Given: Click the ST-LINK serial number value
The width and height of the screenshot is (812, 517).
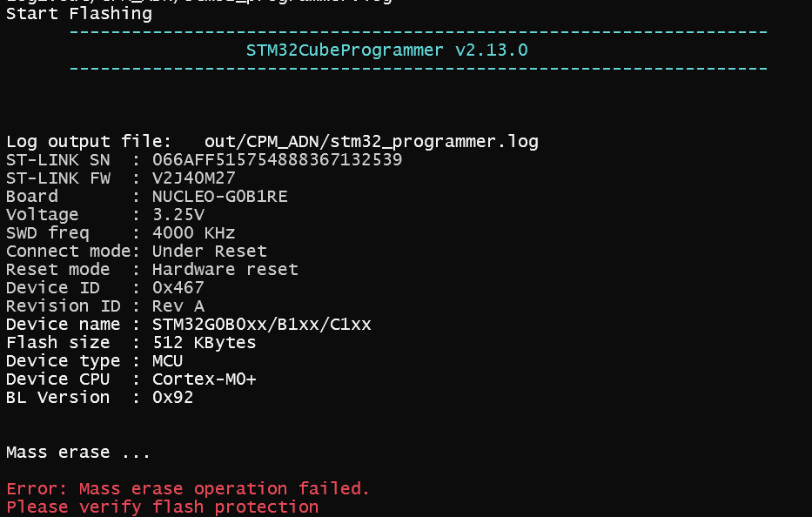Looking at the screenshot, I should 277,159.
